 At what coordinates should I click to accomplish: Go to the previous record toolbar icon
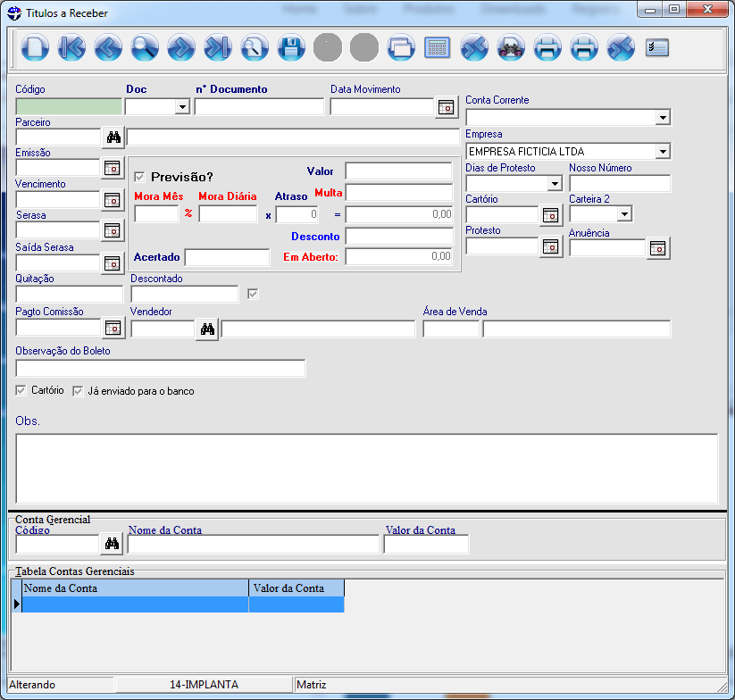pos(108,47)
